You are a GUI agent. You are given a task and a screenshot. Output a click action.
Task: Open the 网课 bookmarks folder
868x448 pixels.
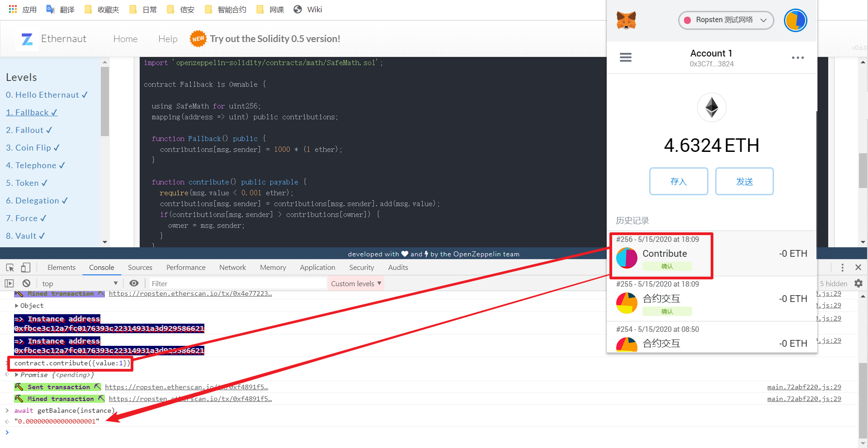(270, 9)
